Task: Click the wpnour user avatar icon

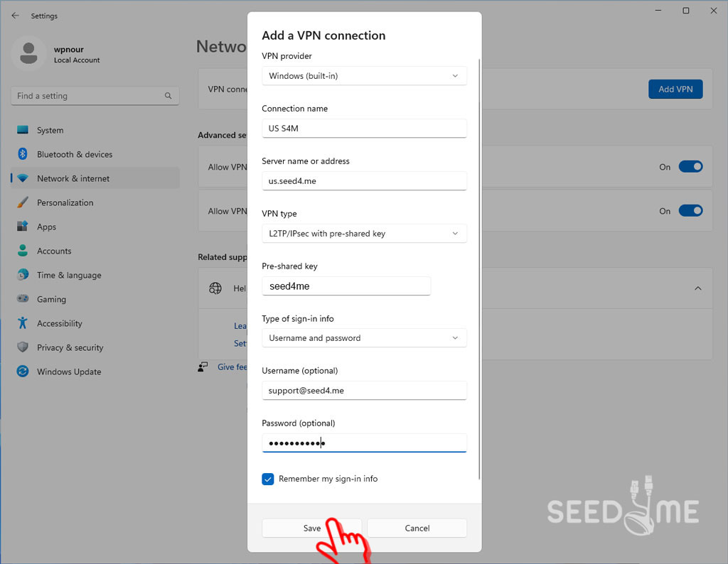Action: tap(28, 53)
